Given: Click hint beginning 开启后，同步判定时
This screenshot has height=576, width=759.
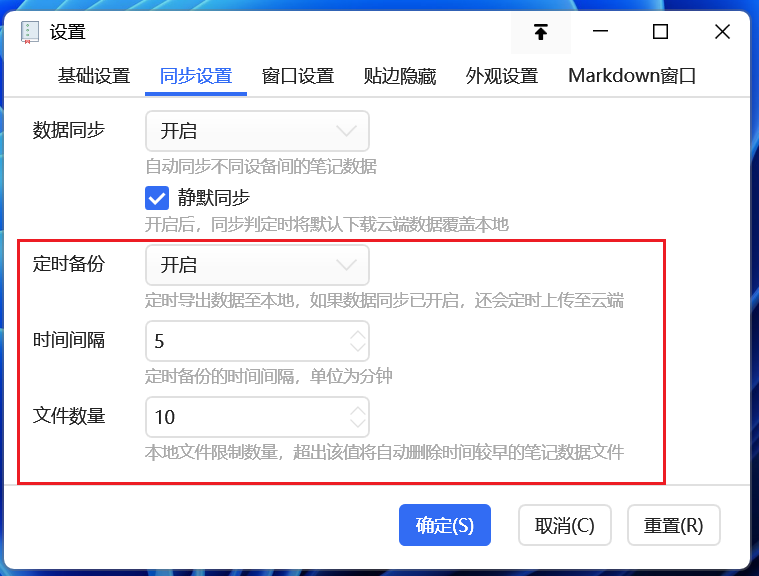Looking at the screenshot, I should click(x=327, y=225).
